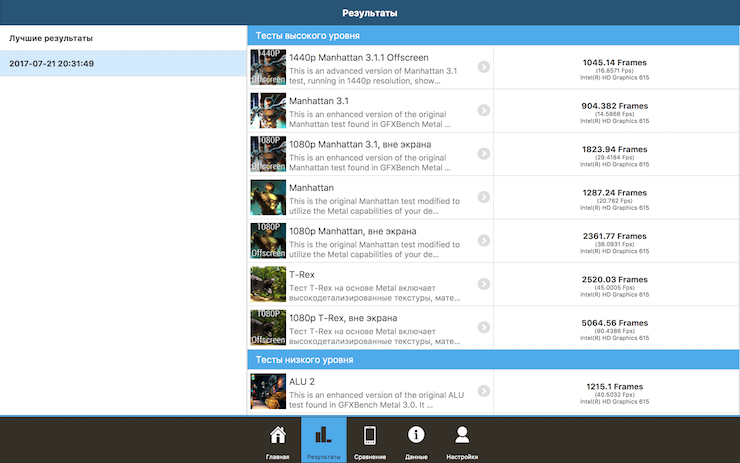
Task: Click the 1080p Manhattan offscreen thumbnail
Action: 268,241
